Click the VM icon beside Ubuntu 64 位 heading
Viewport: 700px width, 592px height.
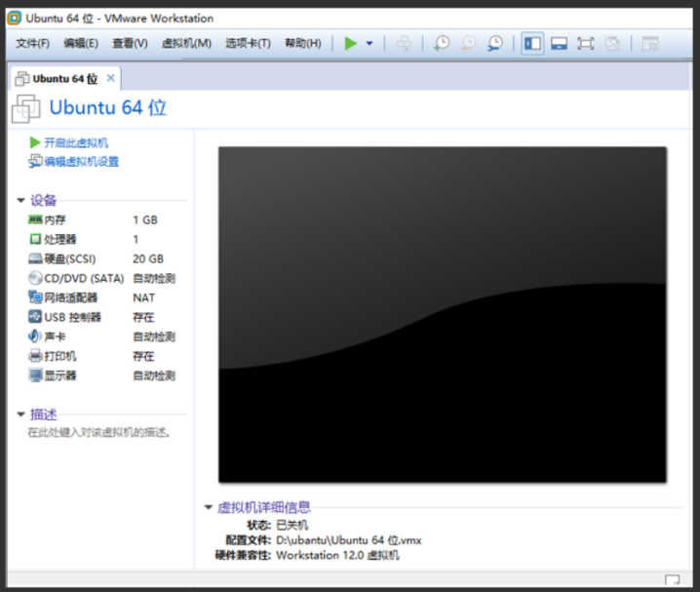click(26, 108)
